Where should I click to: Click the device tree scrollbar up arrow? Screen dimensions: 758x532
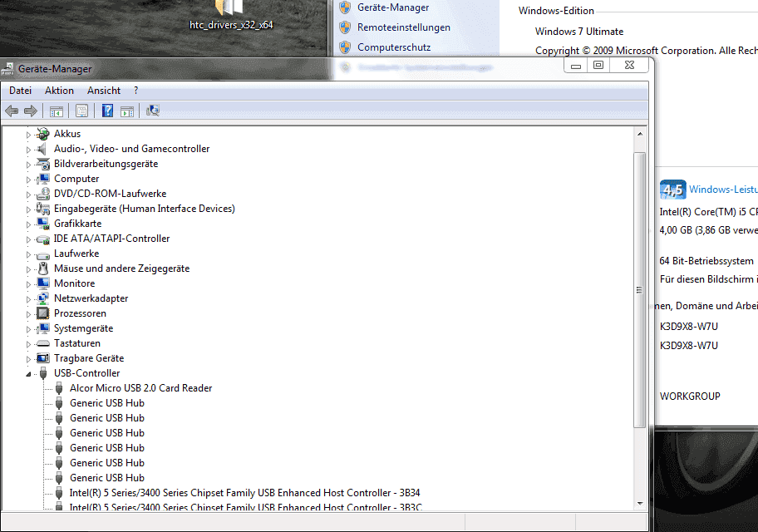click(x=640, y=134)
